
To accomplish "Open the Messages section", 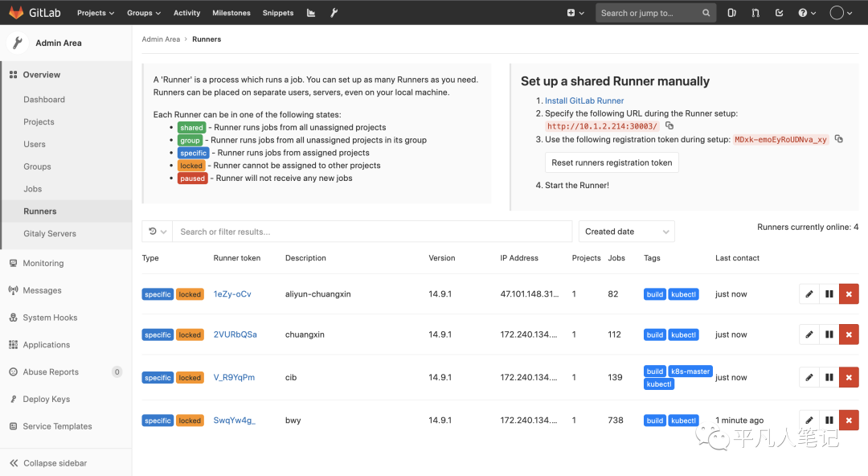I will click(42, 290).
